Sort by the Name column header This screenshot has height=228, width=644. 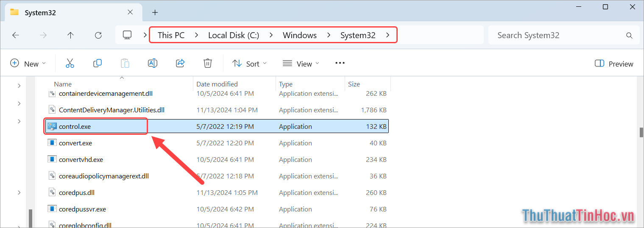[63, 84]
